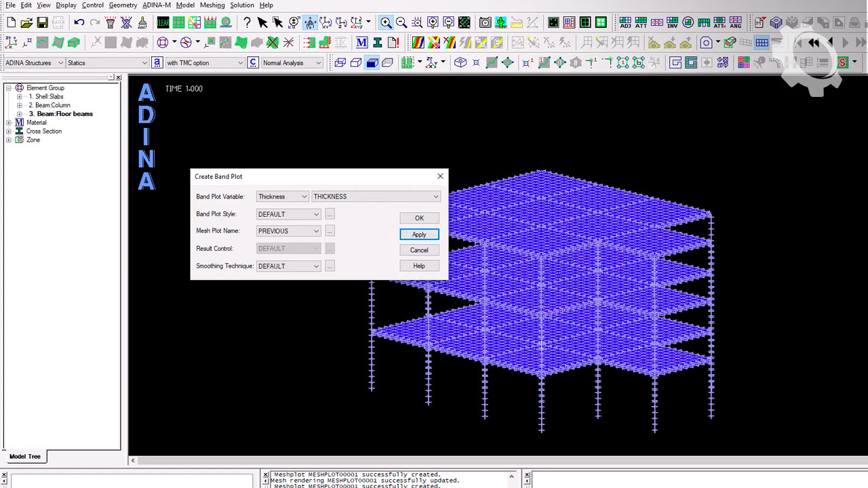868x488 pixels.
Task: Click the help question mark icon
Action: 247,23
